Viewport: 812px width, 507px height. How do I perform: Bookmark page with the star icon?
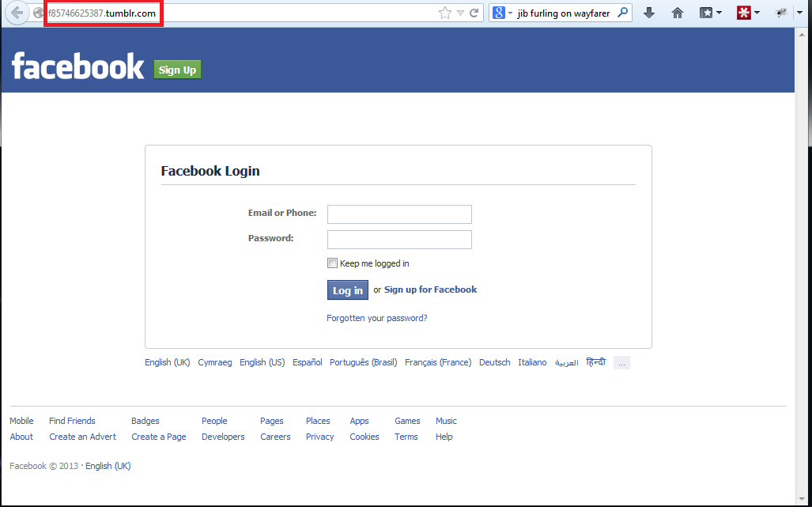point(445,13)
